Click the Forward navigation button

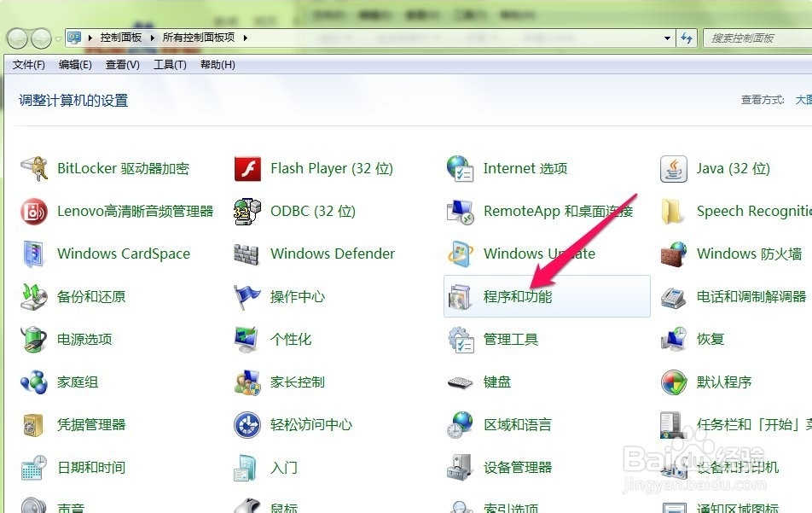pyautogui.click(x=42, y=38)
